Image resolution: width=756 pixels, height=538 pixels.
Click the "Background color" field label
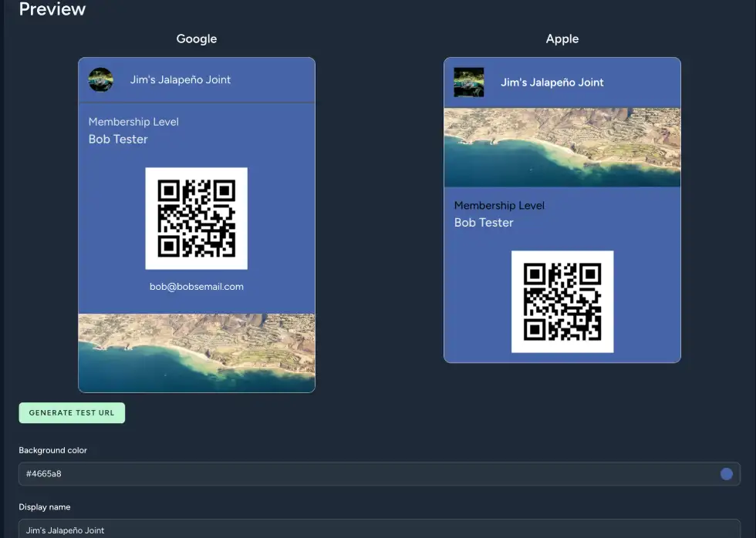tap(53, 450)
